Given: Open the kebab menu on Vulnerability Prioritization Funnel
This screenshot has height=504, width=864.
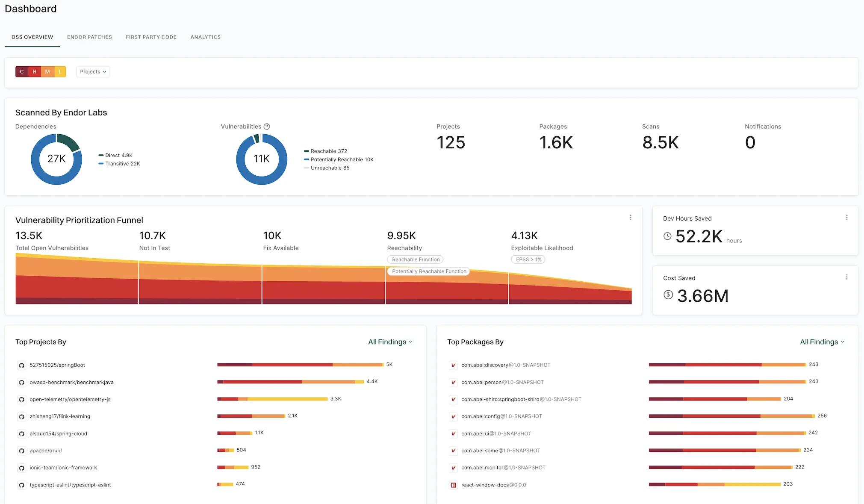Looking at the screenshot, I should tap(630, 217).
